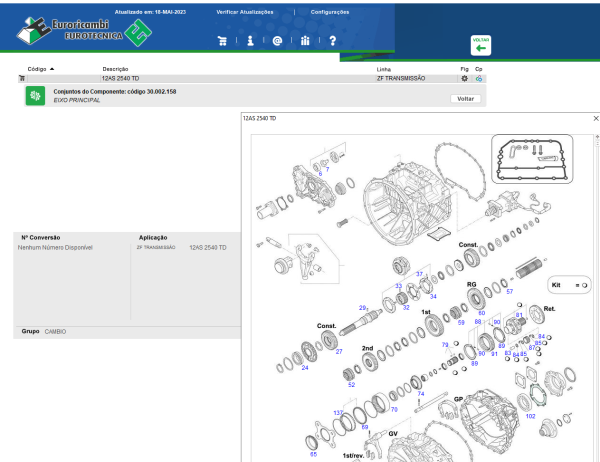Click part number 37 in diagram

tap(419, 274)
